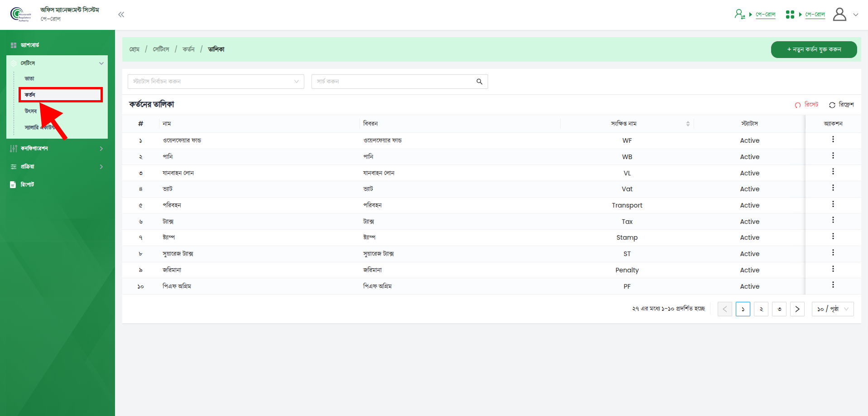Click Penalty short name cell

pyautogui.click(x=627, y=270)
